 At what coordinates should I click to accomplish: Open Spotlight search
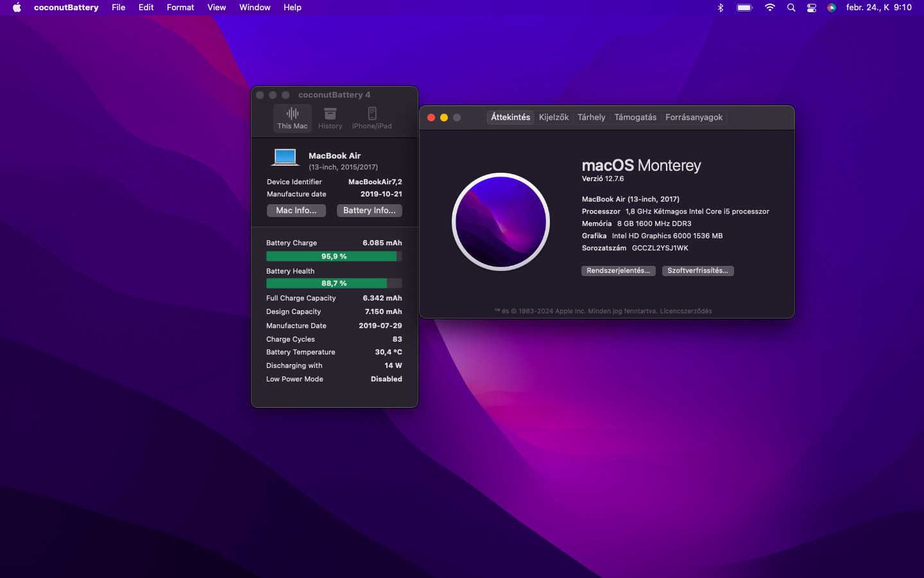point(791,8)
